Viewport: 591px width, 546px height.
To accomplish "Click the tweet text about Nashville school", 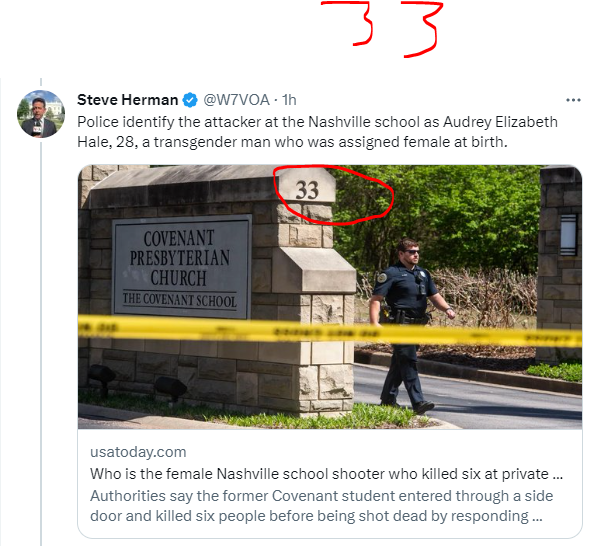I will (x=317, y=132).
